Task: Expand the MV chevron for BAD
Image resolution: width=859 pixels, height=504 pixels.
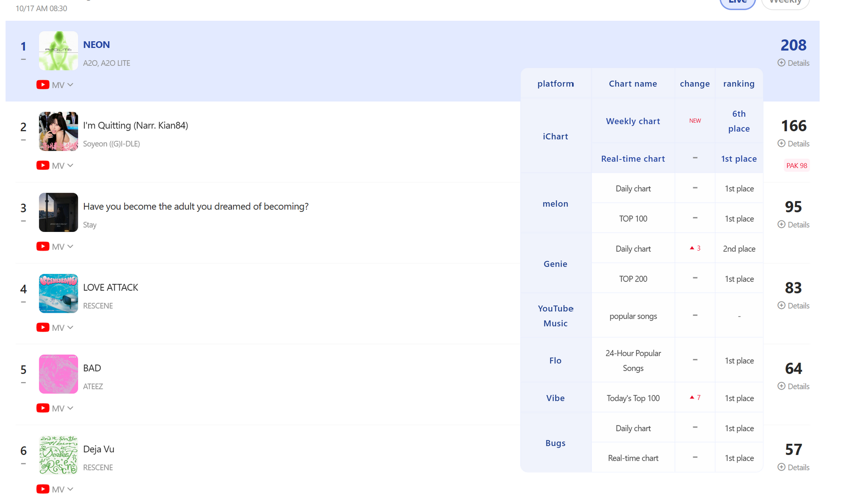Action: pyautogui.click(x=70, y=408)
